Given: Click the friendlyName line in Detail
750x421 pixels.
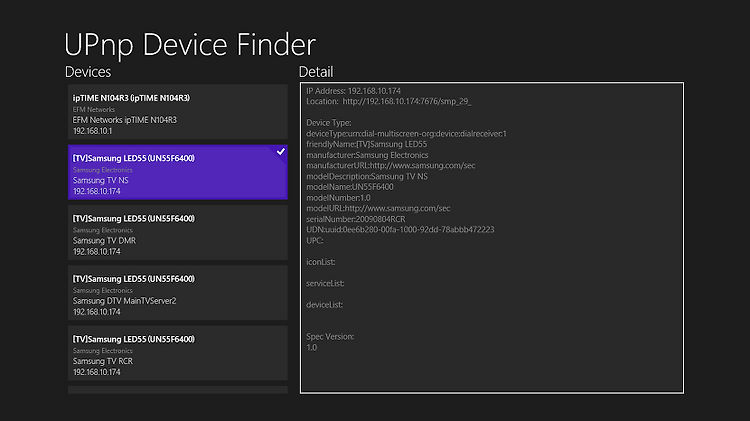Looking at the screenshot, I should point(366,144).
